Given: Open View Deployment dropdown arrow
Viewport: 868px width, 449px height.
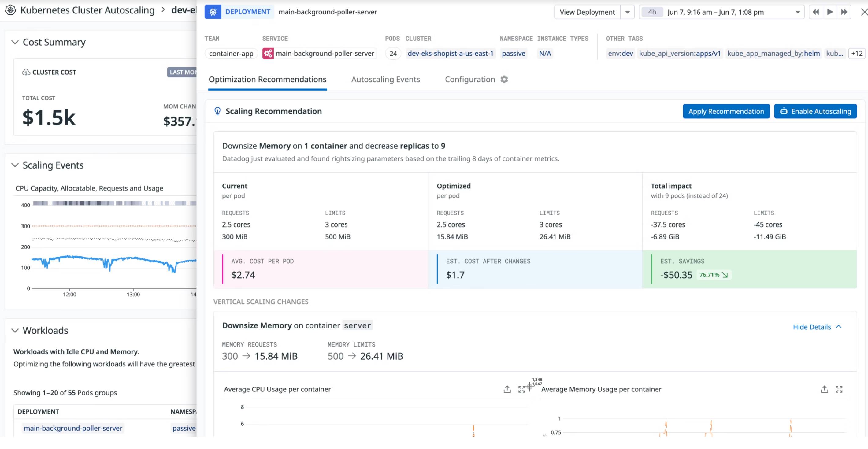Looking at the screenshot, I should [x=627, y=12].
